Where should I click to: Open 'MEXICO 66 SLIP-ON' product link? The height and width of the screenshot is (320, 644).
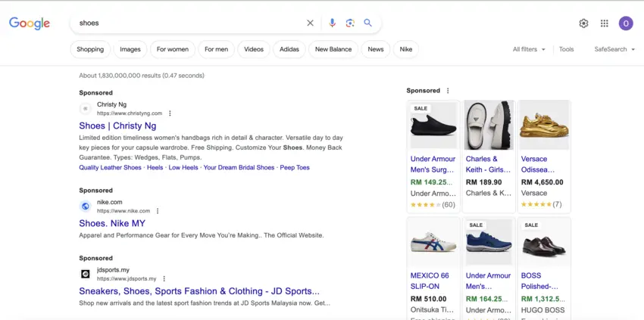click(430, 281)
